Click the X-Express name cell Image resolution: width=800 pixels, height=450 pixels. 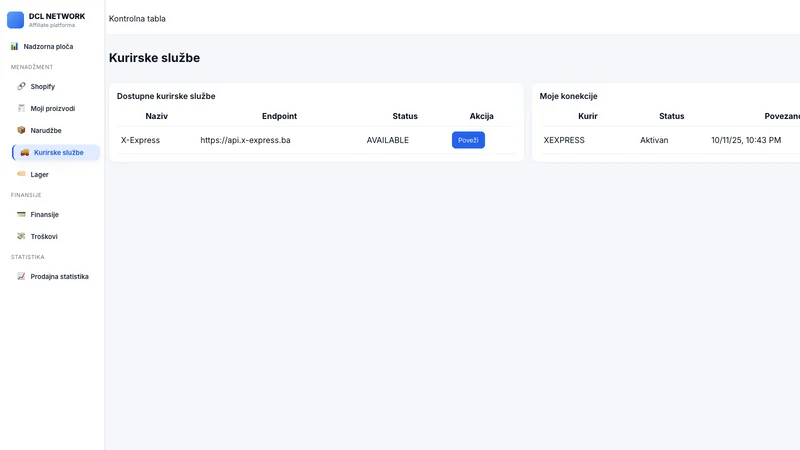pyautogui.click(x=140, y=140)
